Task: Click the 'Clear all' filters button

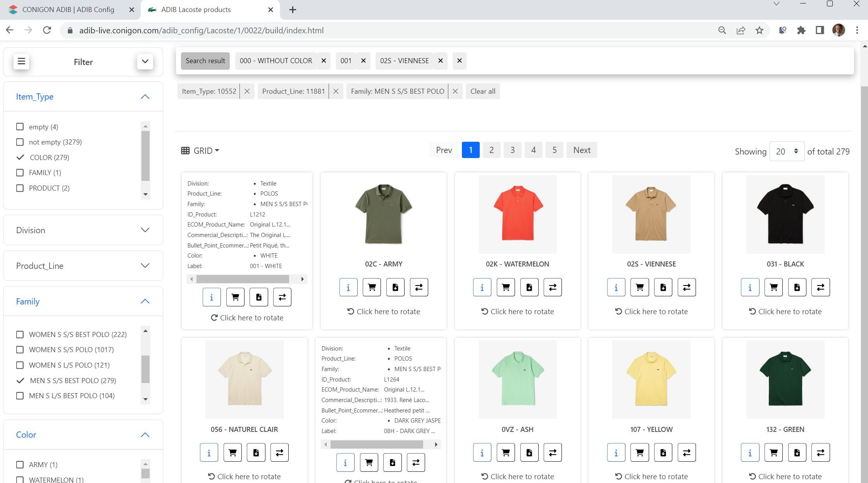Action: pos(483,91)
